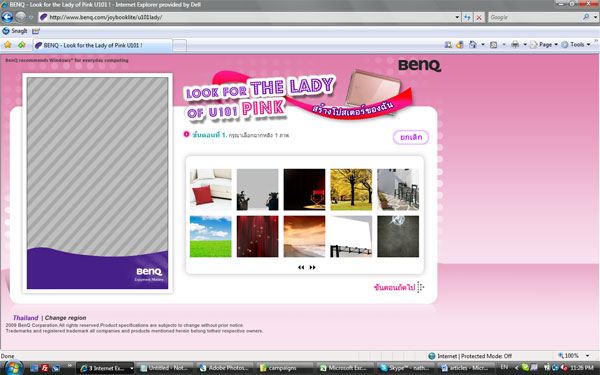Open the search provider dropdown arrow
The image size is (600, 375).
pos(595,17)
